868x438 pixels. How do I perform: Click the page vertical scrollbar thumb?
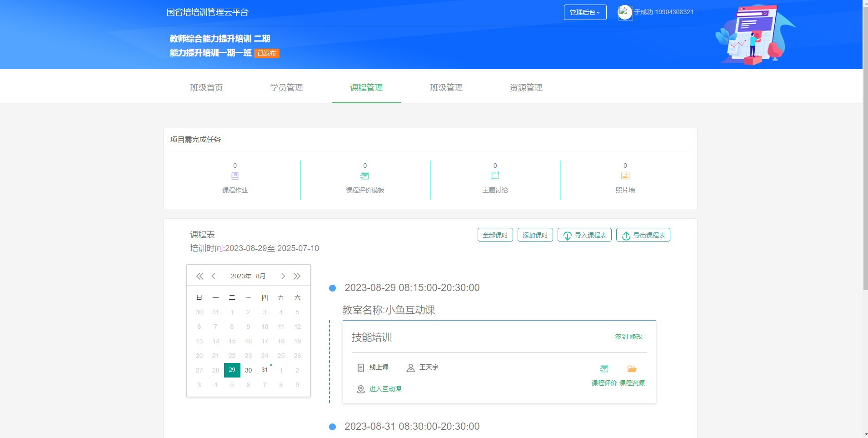(x=865, y=146)
